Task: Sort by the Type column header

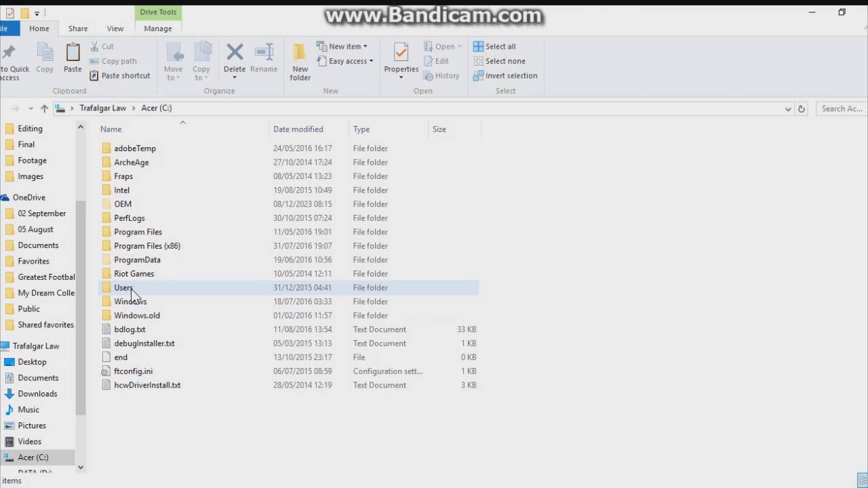Action: (389, 129)
